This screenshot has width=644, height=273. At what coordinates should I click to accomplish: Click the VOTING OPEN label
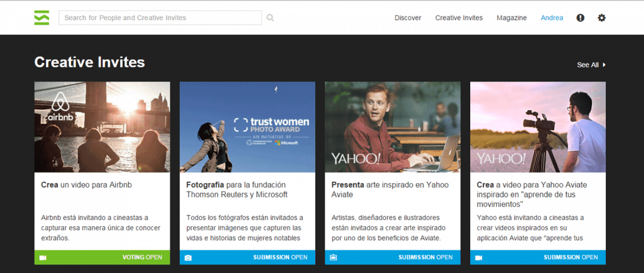[142, 257]
